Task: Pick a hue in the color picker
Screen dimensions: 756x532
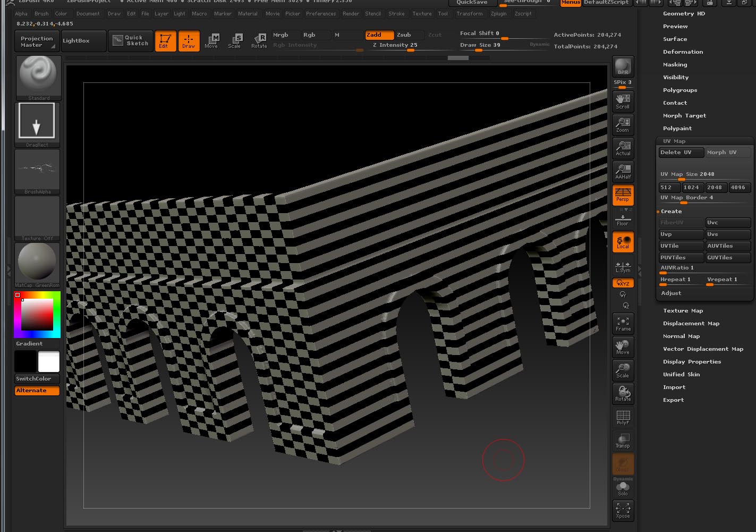Action: point(37,315)
